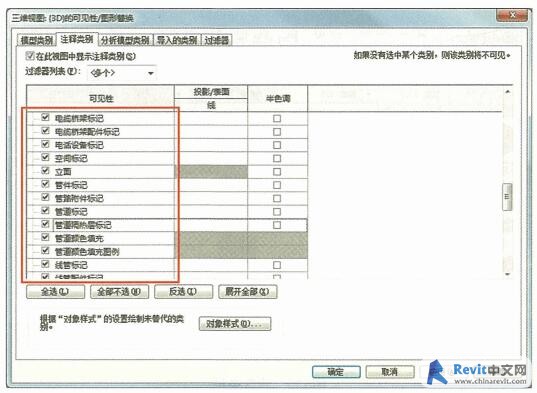Open the 分析模型类别 tab

[x=125, y=40]
